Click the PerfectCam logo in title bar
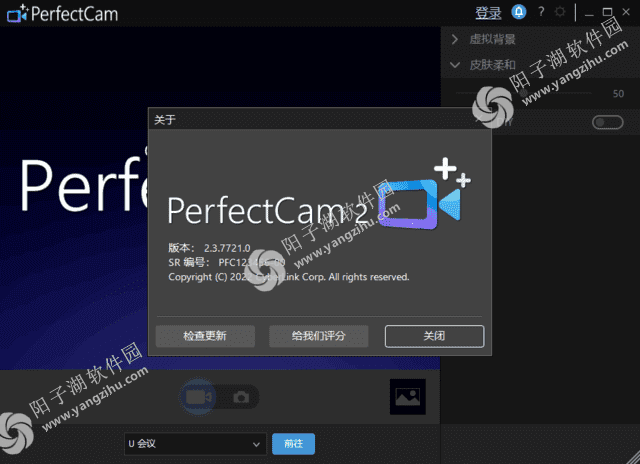The height and width of the screenshot is (464, 640). tap(63, 13)
